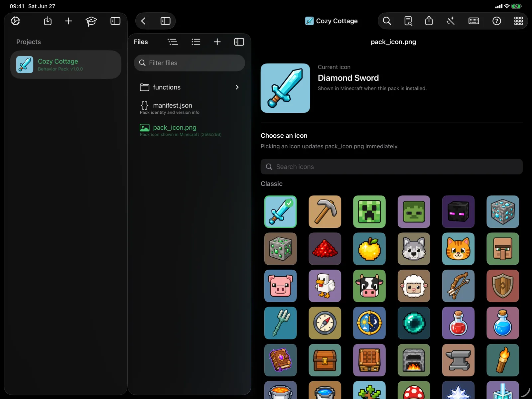Focus the Filter files field
Image resolution: width=532 pixels, height=399 pixels.
[190, 63]
